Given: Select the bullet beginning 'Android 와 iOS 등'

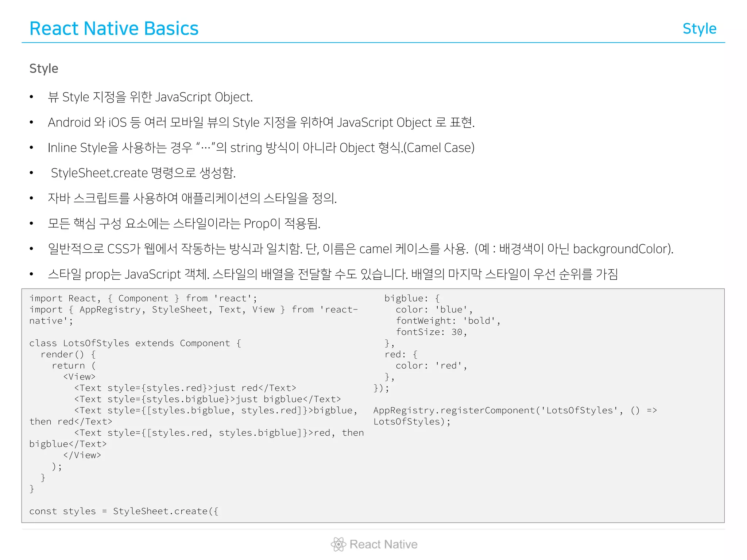Looking at the screenshot, I should coord(261,122).
